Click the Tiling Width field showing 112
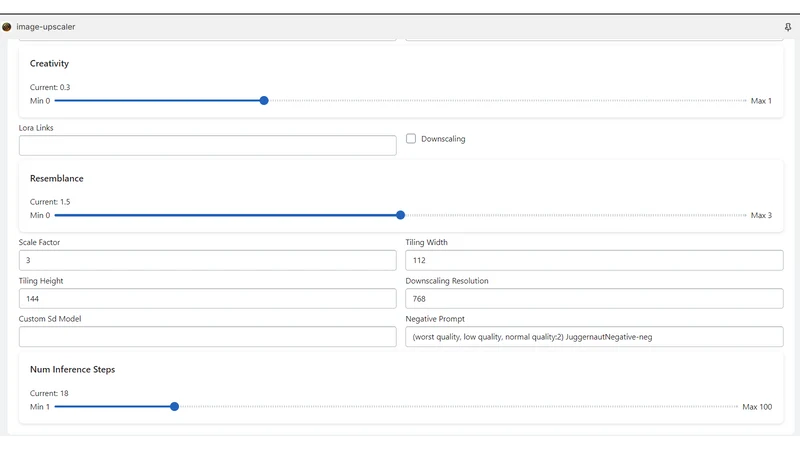800x450 pixels. coord(594,260)
